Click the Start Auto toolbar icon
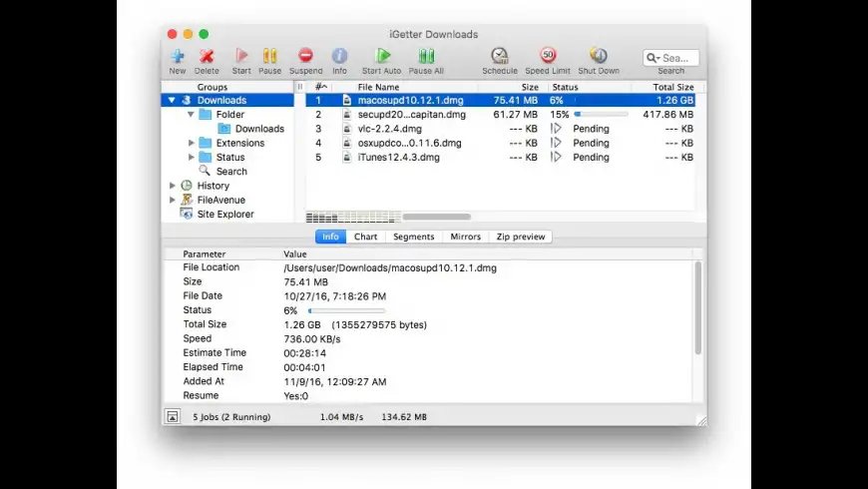This screenshot has width=868, height=489. pyautogui.click(x=382, y=56)
